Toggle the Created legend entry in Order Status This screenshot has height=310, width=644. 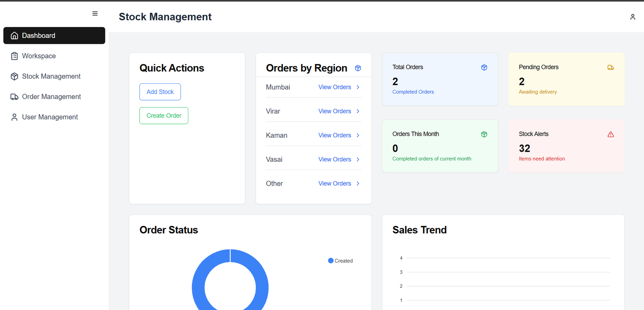341,261
